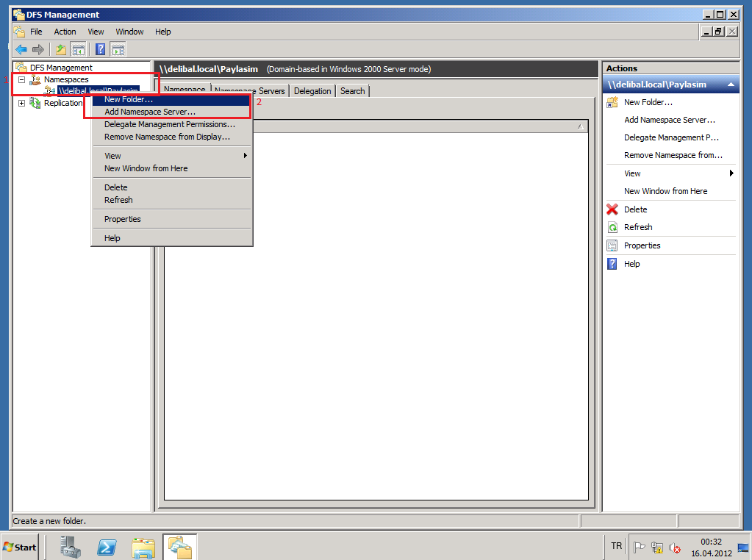Expand the View submenu arrow in Actions pane
Viewport: 752px width, 560px height.
(731, 173)
